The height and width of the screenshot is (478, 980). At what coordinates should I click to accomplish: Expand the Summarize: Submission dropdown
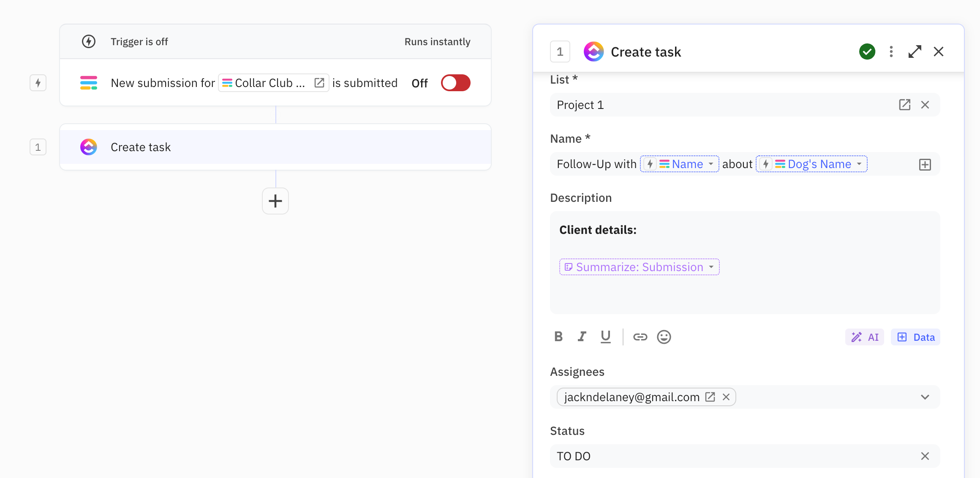711,267
